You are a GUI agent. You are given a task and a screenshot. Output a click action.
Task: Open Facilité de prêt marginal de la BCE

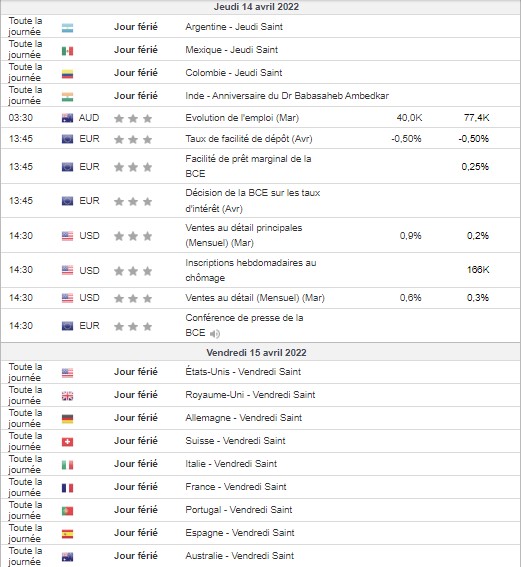[248, 166]
